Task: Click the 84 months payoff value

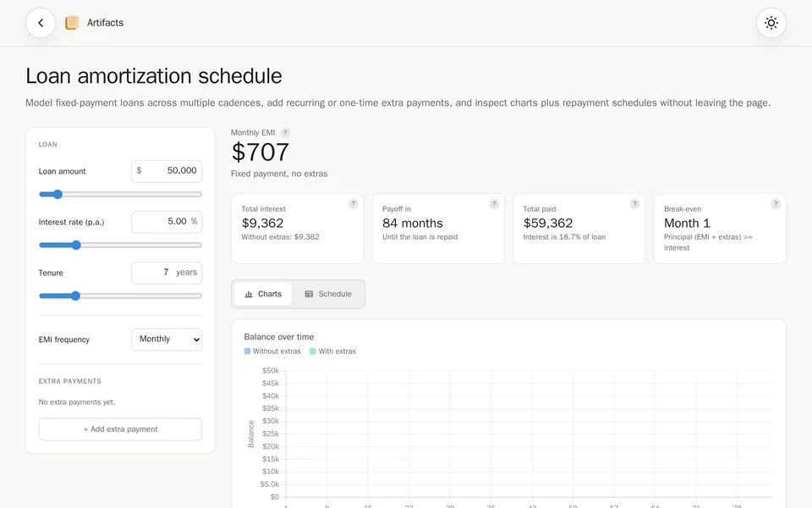Action: pos(413,224)
